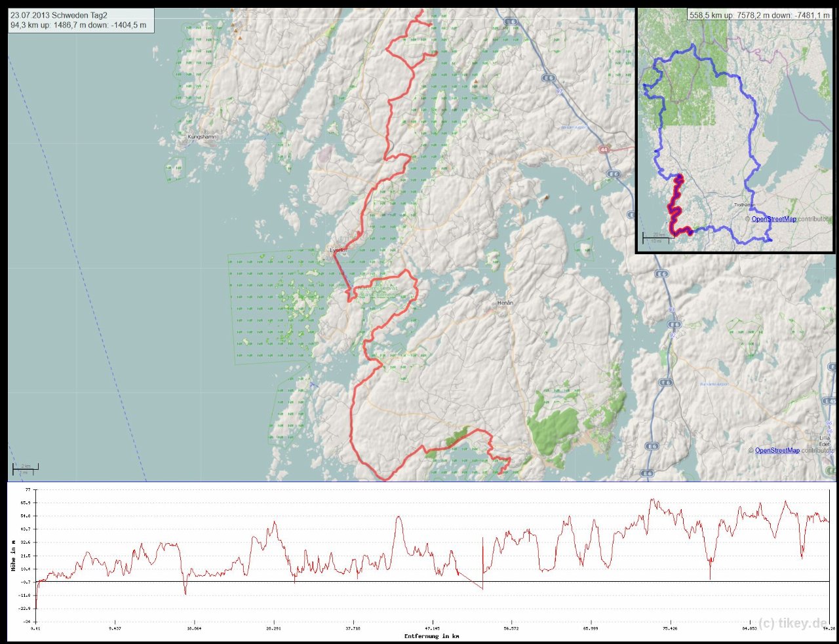Click the 37.718 distance axis value
Image resolution: width=839 pixels, height=644 pixels.
click(353, 628)
